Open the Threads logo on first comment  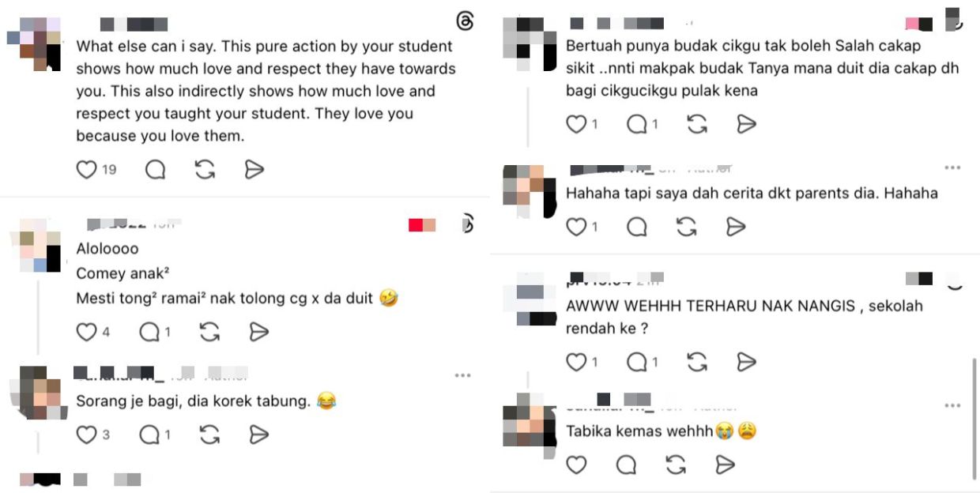465,21
